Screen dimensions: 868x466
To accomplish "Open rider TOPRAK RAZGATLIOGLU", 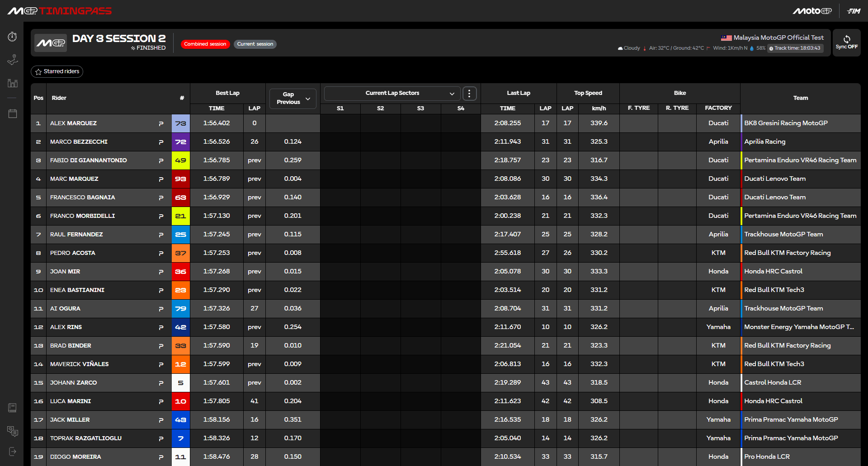I will point(86,438).
